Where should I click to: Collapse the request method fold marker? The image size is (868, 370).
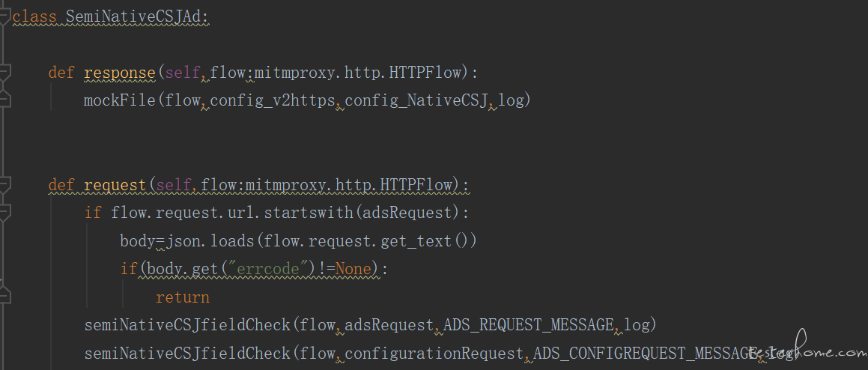click(4, 185)
